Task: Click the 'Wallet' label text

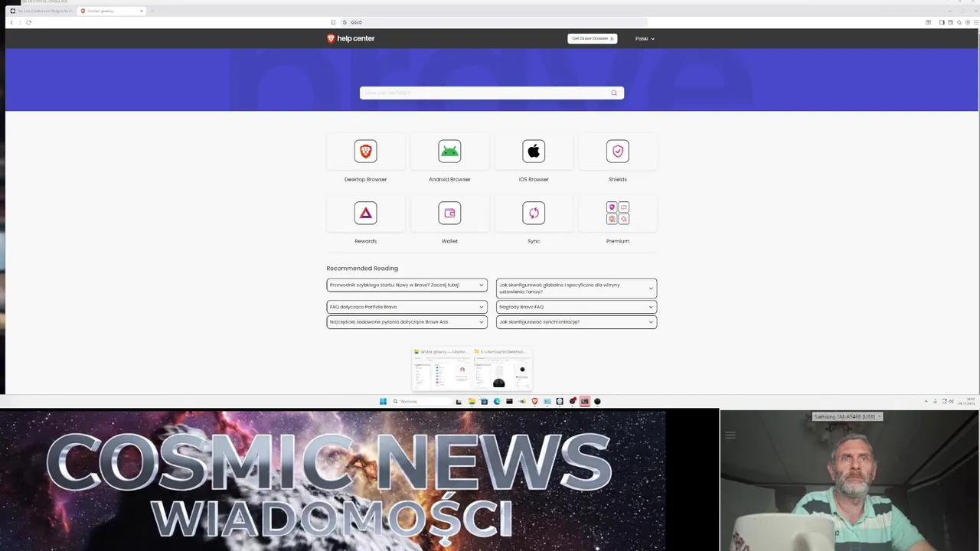Action: click(449, 241)
